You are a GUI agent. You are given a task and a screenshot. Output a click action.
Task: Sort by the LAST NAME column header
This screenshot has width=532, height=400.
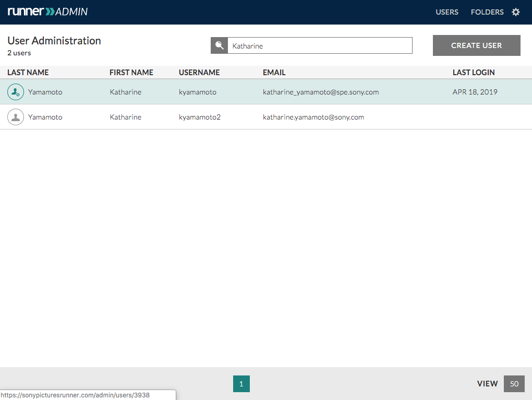point(28,73)
